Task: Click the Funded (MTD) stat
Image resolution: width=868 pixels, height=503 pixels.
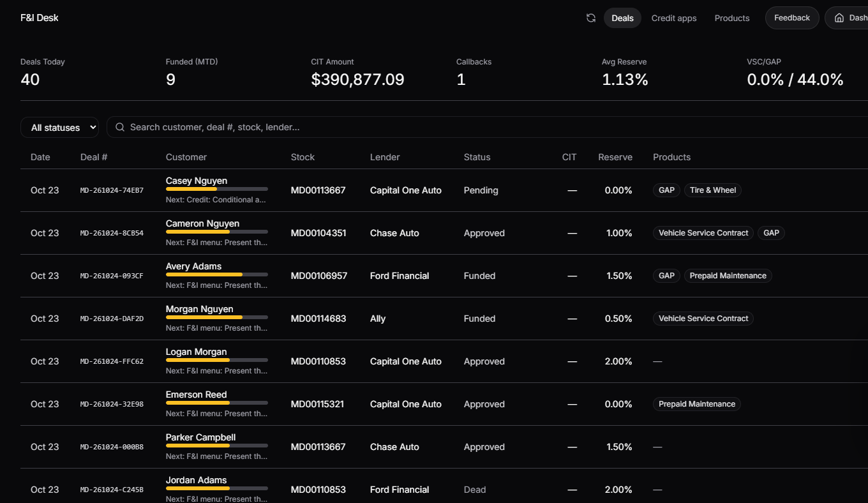Action: (191, 72)
